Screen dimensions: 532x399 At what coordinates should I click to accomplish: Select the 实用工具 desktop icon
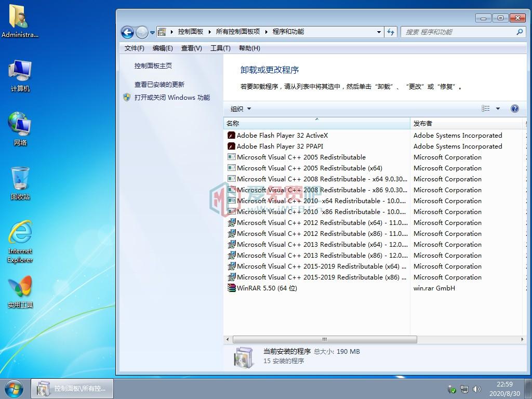(20, 291)
